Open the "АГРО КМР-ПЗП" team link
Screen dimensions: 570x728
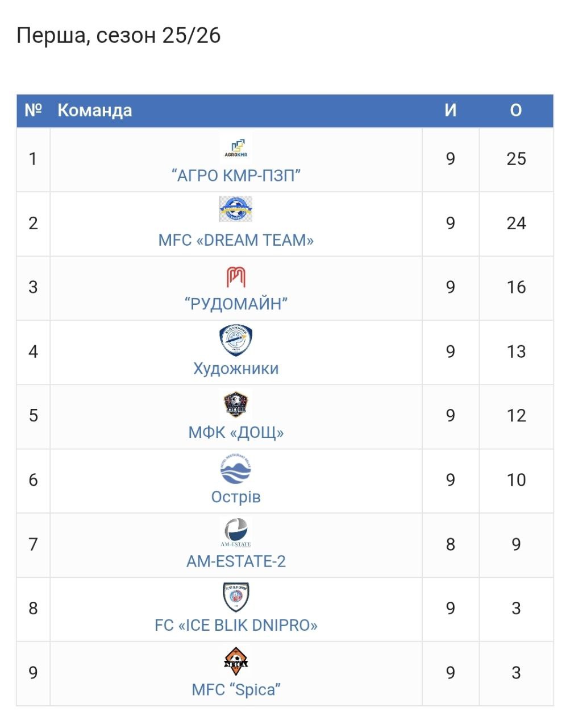(236, 176)
